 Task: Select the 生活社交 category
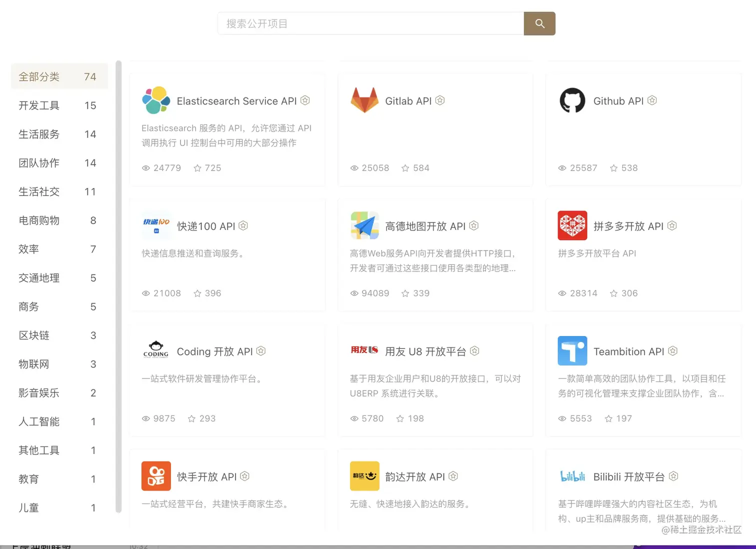pyautogui.click(x=59, y=191)
